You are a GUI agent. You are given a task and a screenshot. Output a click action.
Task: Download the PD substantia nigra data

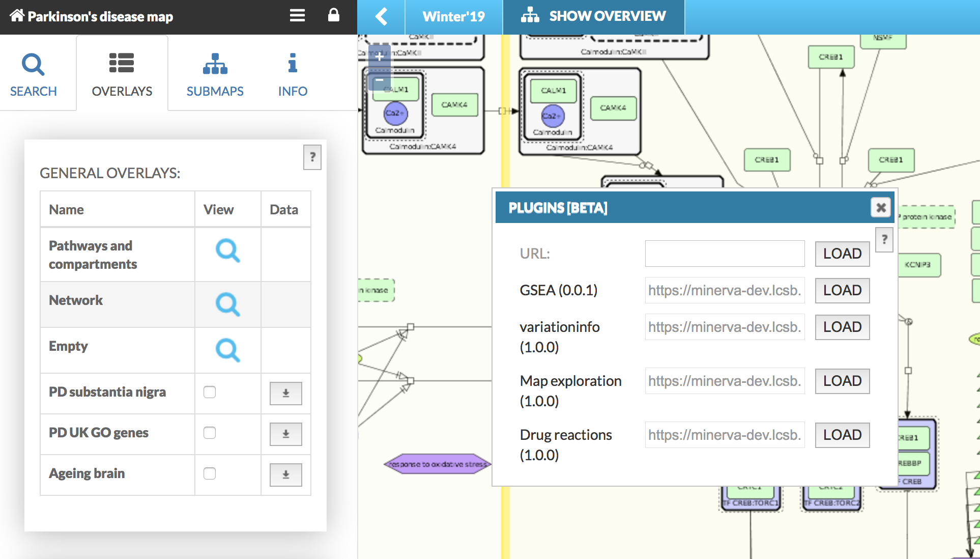(x=285, y=393)
